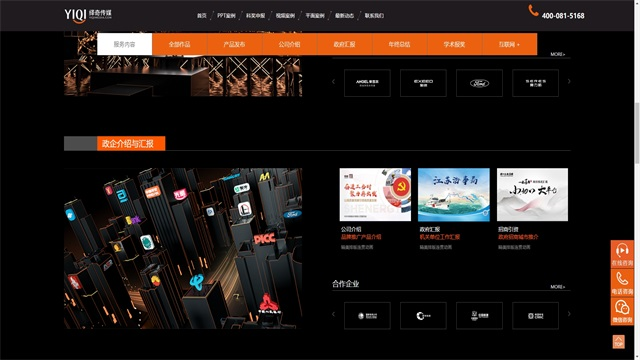Open the 政府招商城市推介 link

(x=518, y=237)
